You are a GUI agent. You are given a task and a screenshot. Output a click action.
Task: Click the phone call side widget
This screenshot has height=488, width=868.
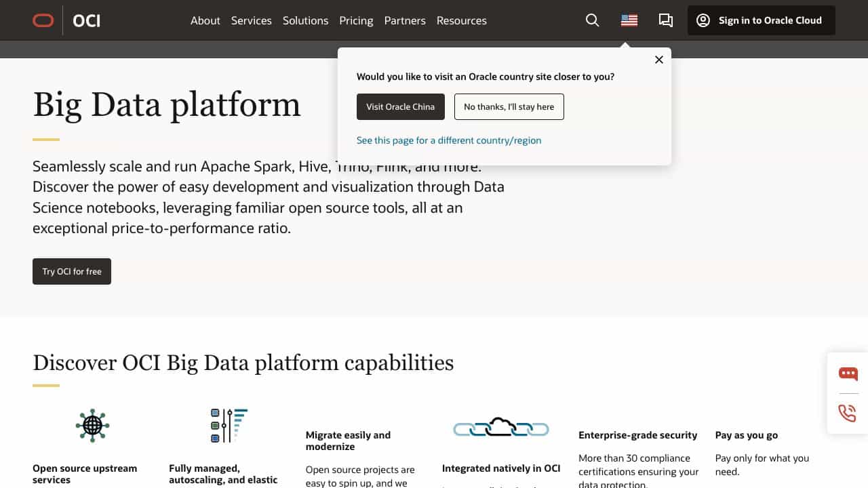pyautogui.click(x=848, y=413)
